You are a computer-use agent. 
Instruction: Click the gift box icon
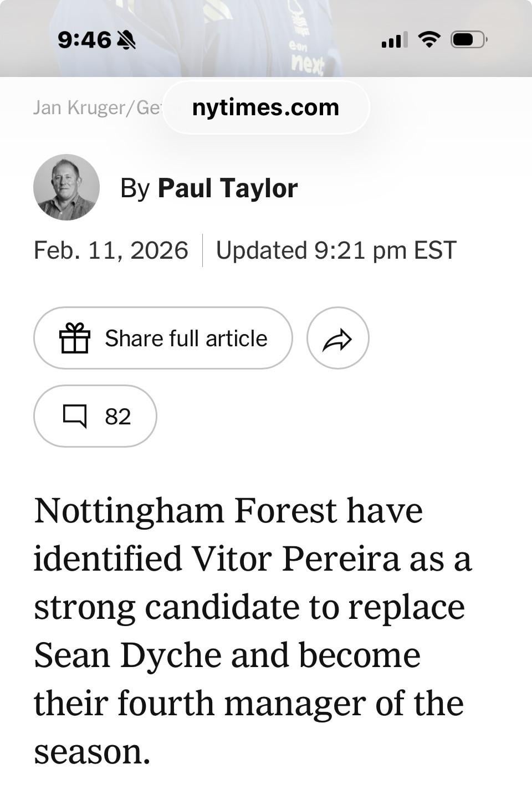pos(74,338)
